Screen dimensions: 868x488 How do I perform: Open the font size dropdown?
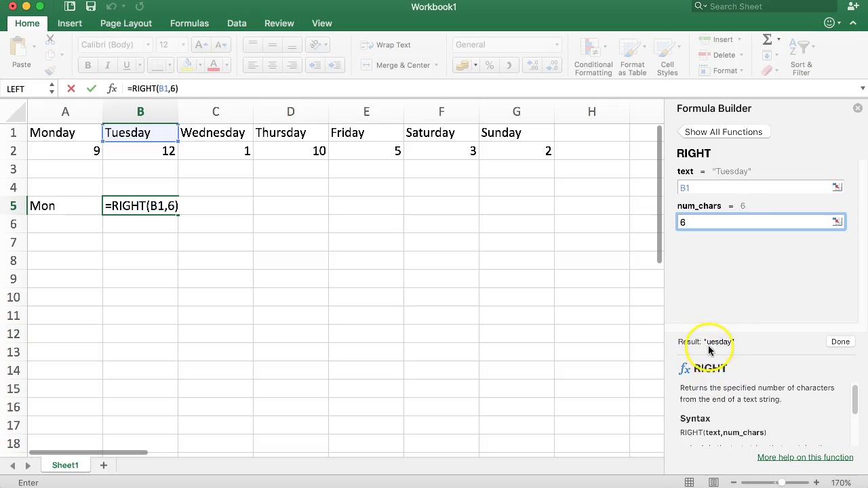coord(183,45)
